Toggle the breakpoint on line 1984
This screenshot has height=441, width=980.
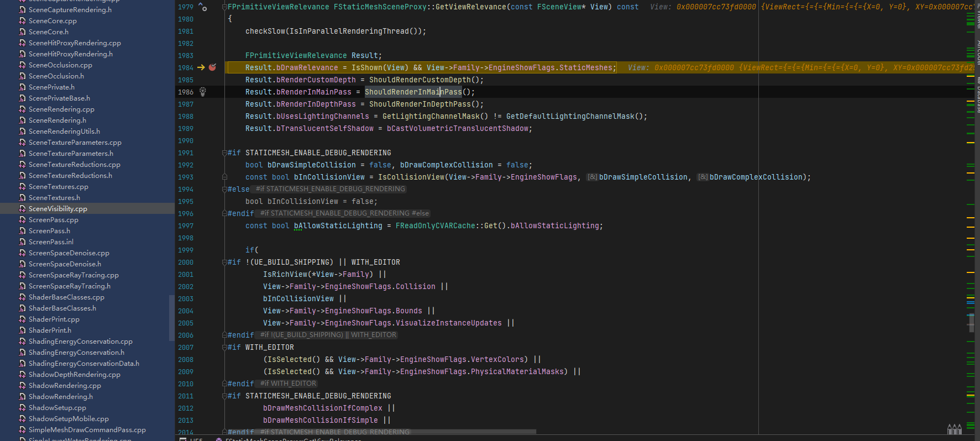point(212,67)
